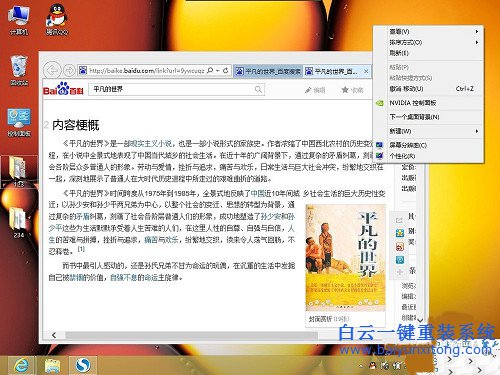Click the star 收藏 (favorite) icon
The image size is (500, 375).
coord(345,90)
